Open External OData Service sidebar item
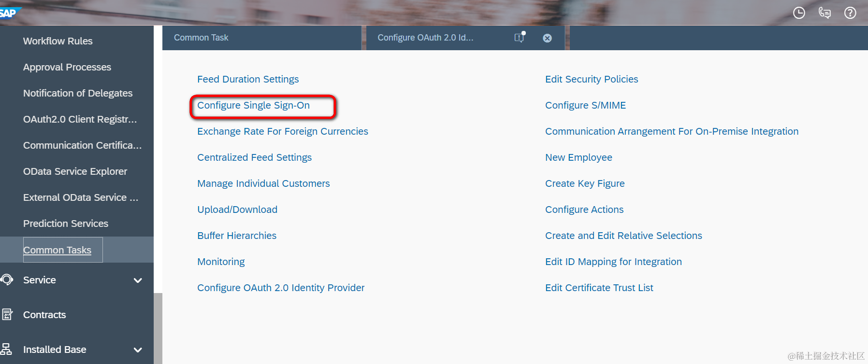Screen dimensions: 868x364 click(x=81, y=197)
